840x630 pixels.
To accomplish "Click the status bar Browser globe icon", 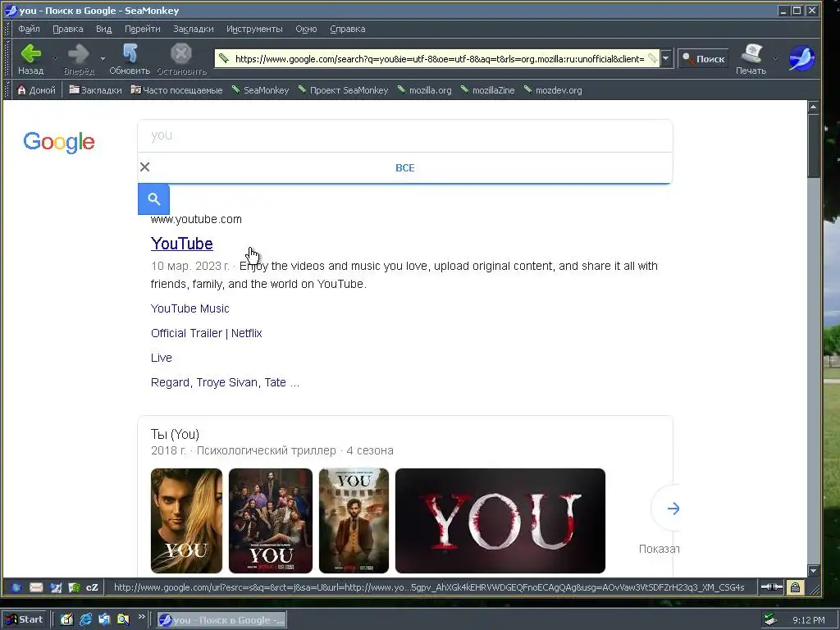I will pyautogui.click(x=16, y=587).
